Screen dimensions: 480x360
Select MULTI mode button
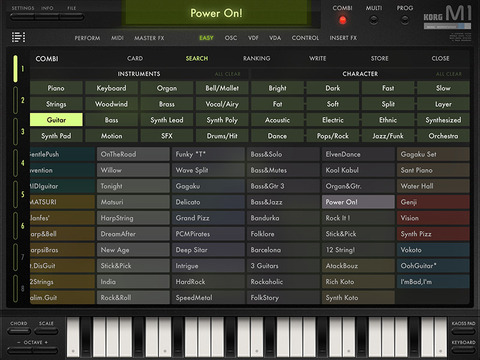click(374, 20)
